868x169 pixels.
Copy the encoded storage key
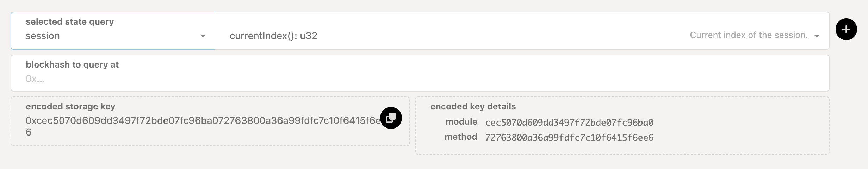[x=391, y=118]
